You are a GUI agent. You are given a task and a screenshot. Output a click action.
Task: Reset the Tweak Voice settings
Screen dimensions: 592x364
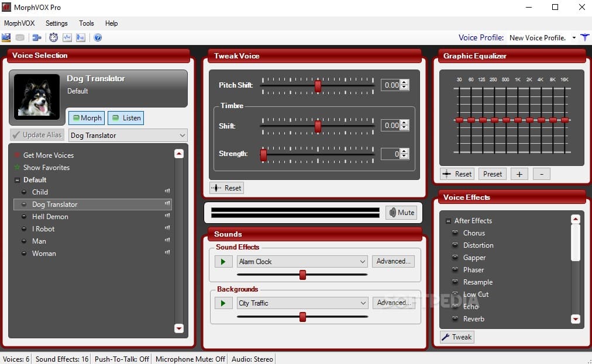pyautogui.click(x=226, y=188)
